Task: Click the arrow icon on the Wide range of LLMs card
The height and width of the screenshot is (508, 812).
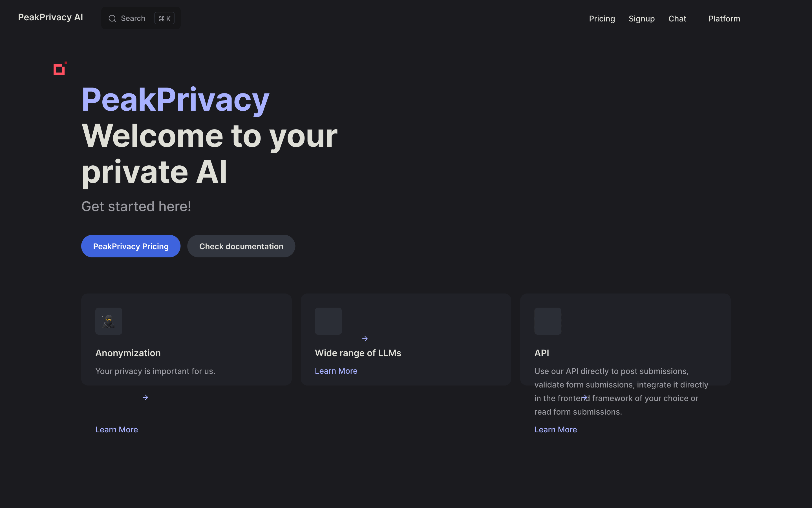Action: click(365, 339)
